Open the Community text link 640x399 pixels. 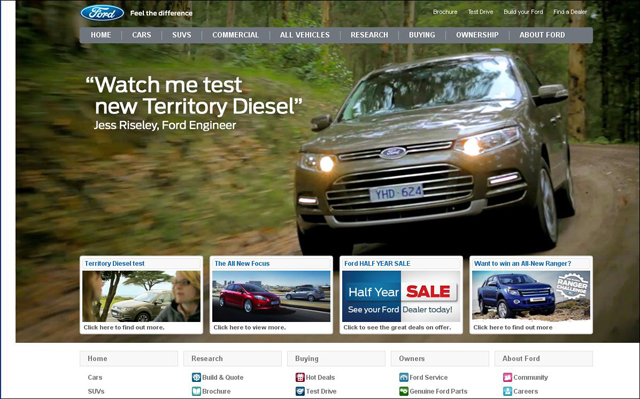[531, 377]
